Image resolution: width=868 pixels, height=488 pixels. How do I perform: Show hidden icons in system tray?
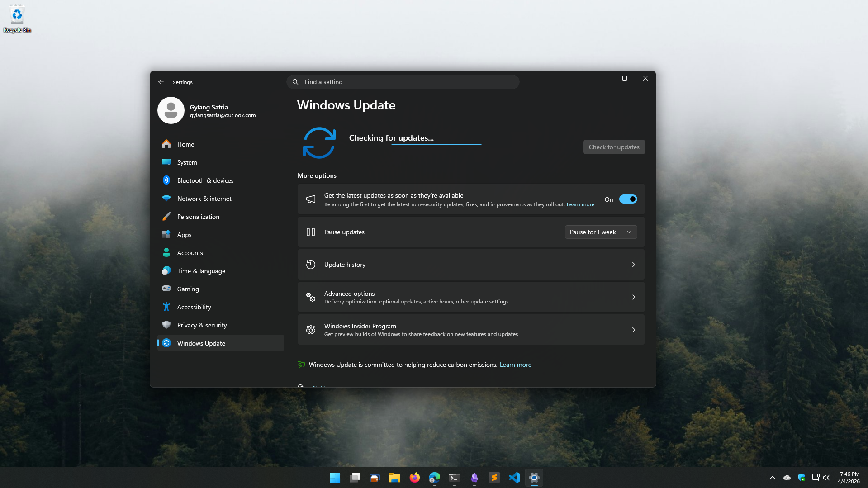coord(773,478)
